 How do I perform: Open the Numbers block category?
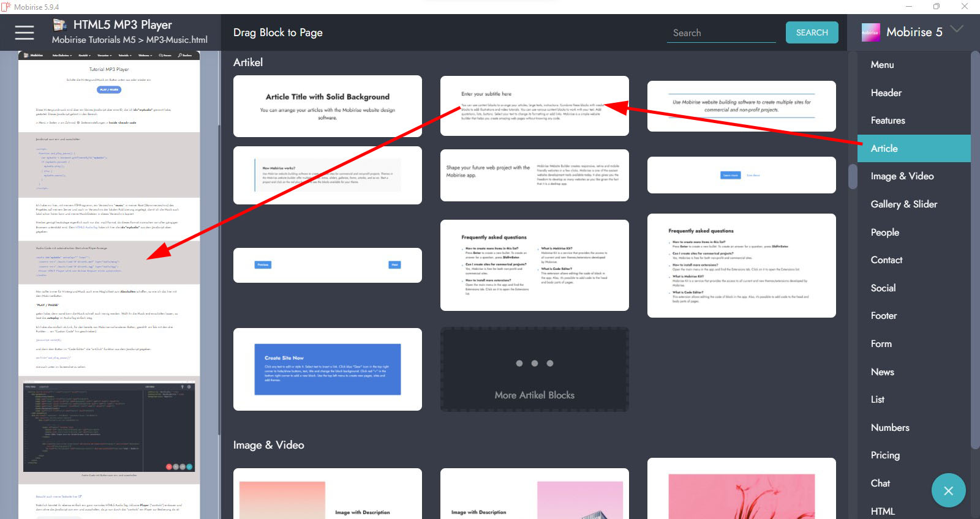coord(890,428)
